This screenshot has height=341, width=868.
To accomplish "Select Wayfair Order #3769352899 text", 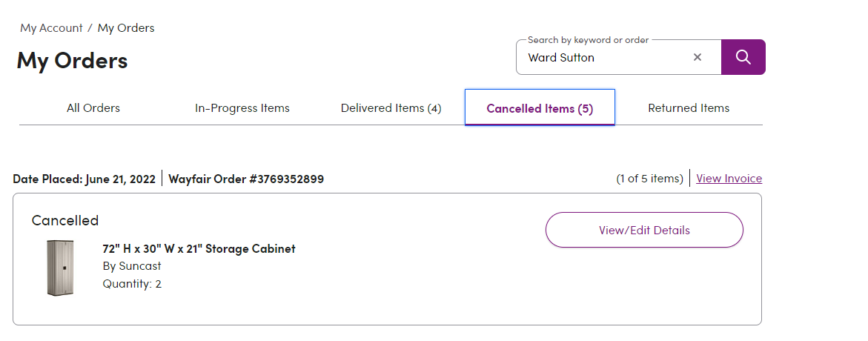I will 246,179.
